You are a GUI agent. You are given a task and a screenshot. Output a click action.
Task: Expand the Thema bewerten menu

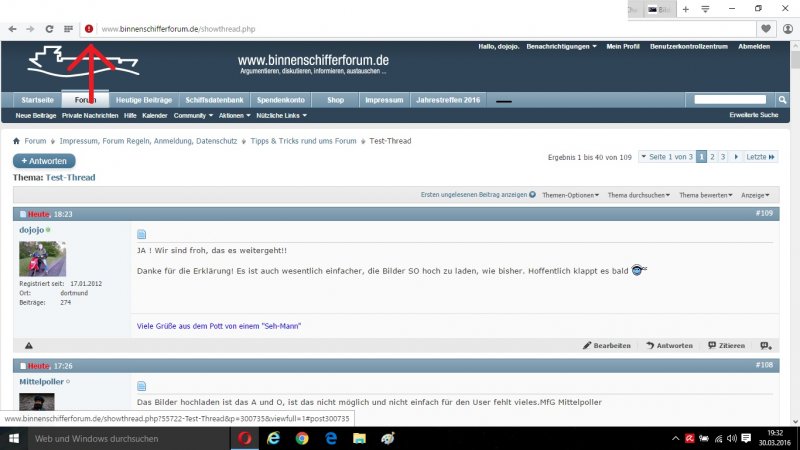(705, 195)
